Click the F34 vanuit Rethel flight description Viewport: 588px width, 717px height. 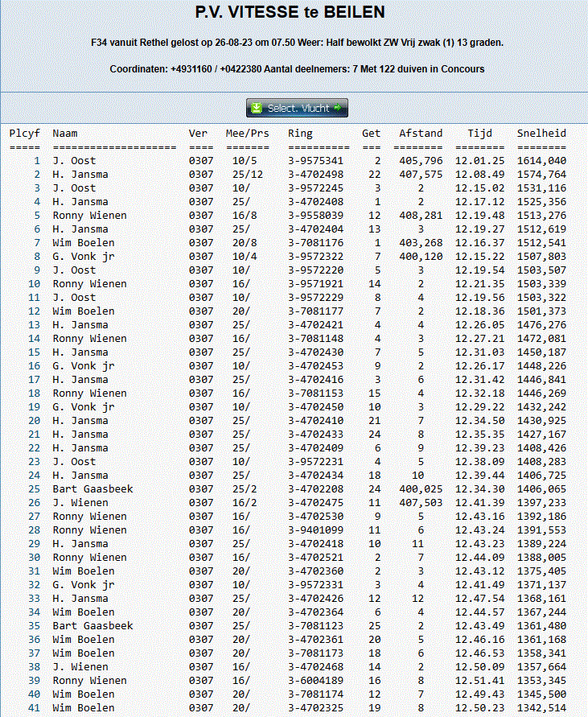(297, 43)
